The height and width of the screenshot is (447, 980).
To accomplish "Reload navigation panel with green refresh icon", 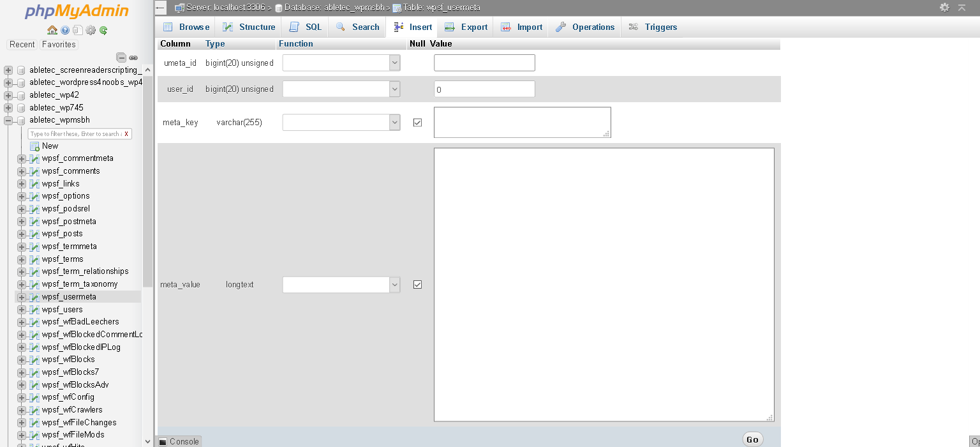I will [x=103, y=30].
